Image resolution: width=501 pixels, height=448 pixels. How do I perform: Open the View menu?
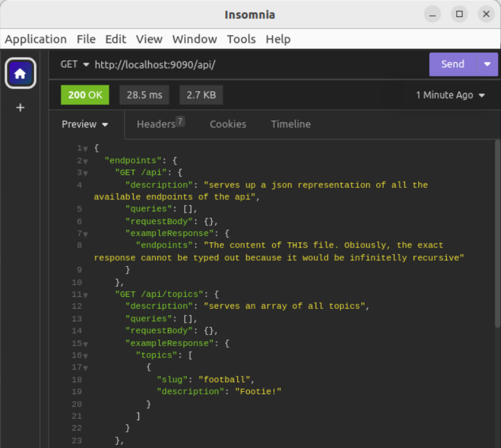(x=149, y=39)
